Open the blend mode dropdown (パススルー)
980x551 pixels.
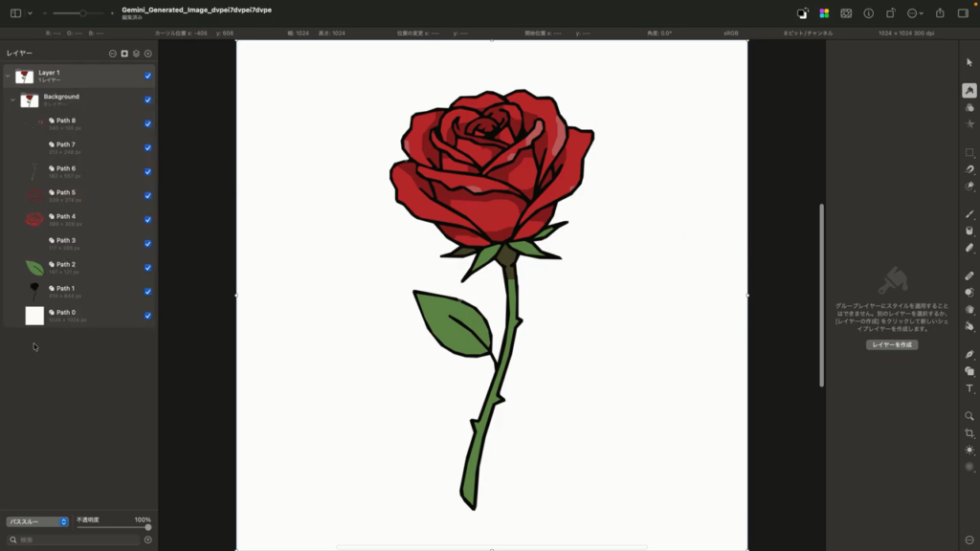(x=37, y=522)
